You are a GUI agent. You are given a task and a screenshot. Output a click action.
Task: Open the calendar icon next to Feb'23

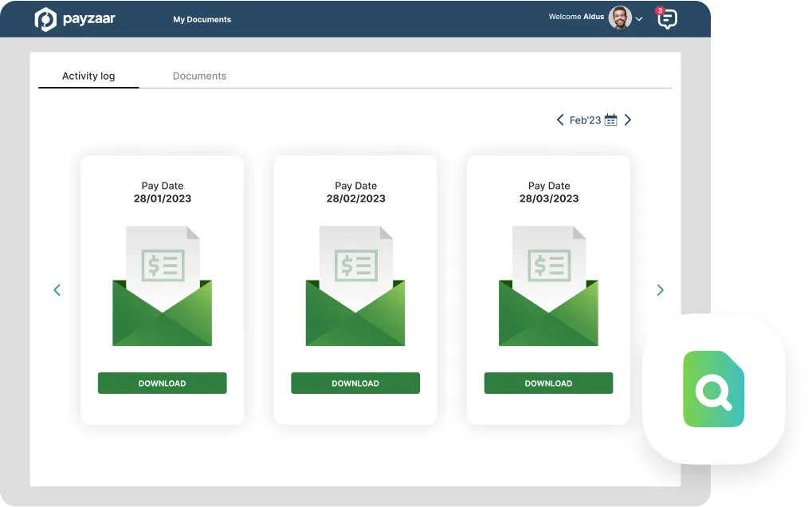click(610, 119)
